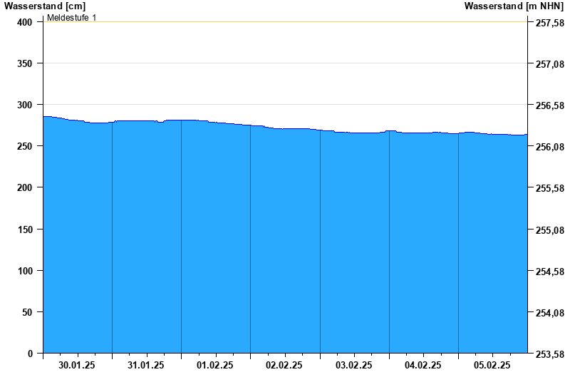The height and width of the screenshot is (392, 570).
Task: Click the 255,08 value on right axis
Action: tap(549, 230)
